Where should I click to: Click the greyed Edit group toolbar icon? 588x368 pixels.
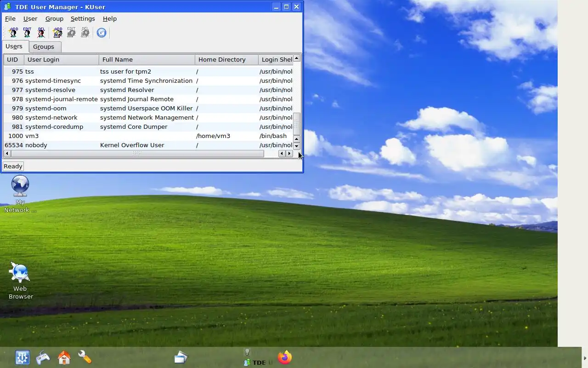point(71,33)
